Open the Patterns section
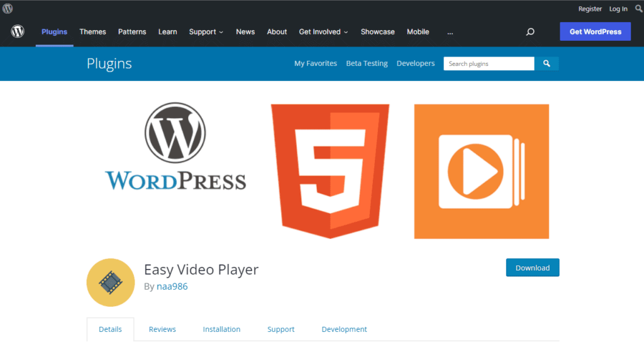The image size is (644, 362). pos(132,31)
